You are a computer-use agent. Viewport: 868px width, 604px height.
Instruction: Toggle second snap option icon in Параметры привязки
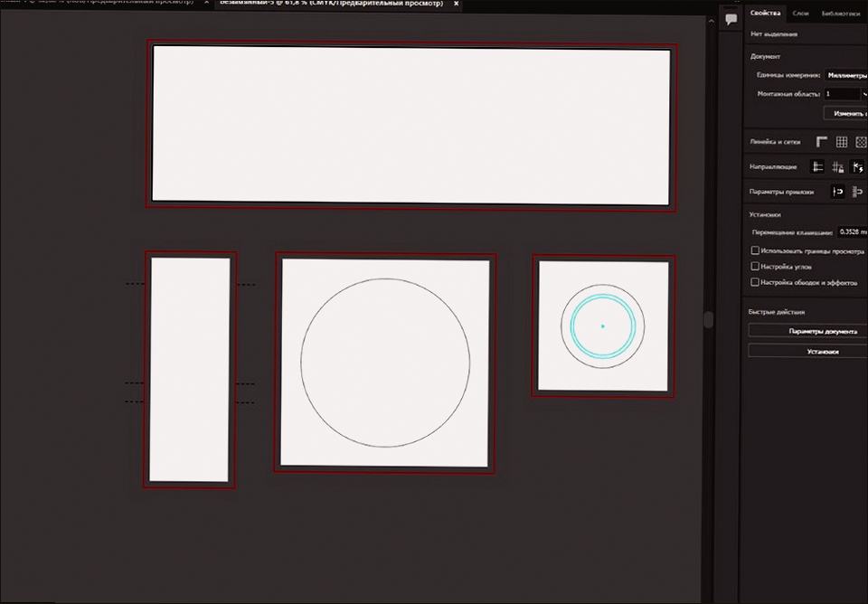point(857,192)
